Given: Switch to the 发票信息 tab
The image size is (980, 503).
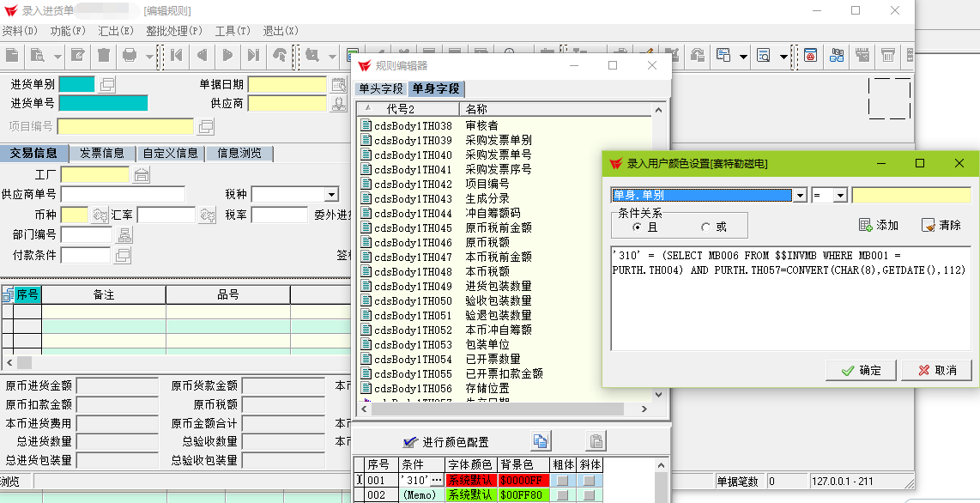Looking at the screenshot, I should 102,153.
